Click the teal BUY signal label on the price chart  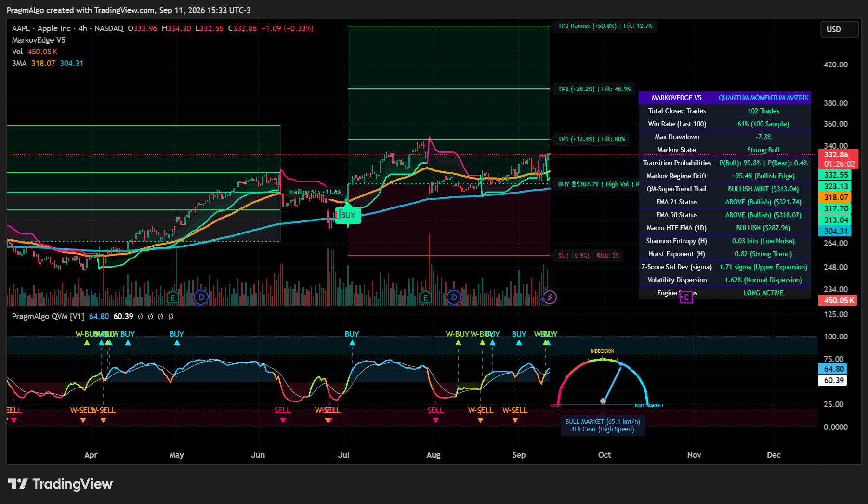(348, 215)
